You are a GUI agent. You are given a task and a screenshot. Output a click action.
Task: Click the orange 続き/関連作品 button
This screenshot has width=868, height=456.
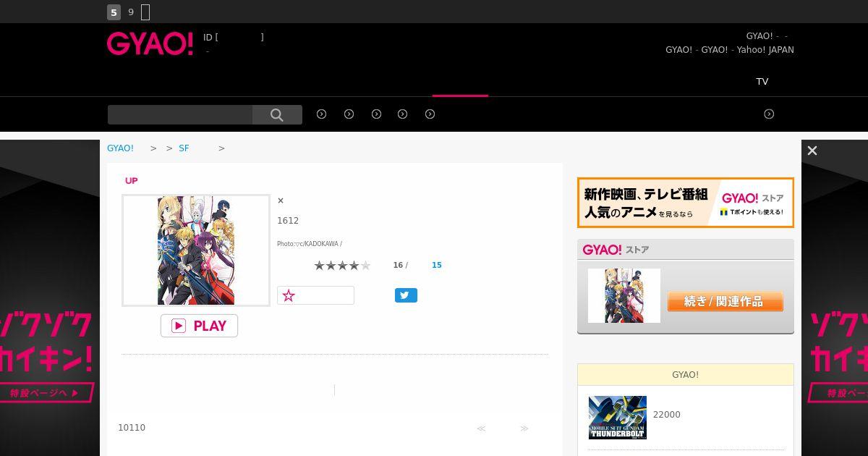(x=725, y=301)
